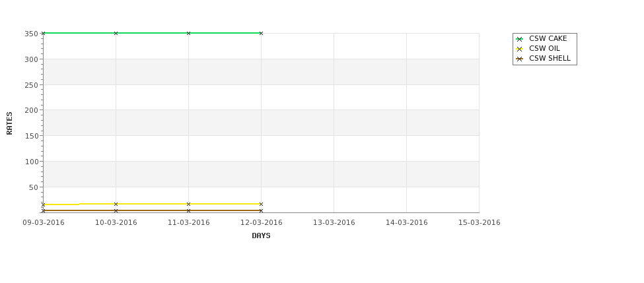Click CSW OIL data point on 12-03-2016
644x283 pixels.
coord(261,204)
